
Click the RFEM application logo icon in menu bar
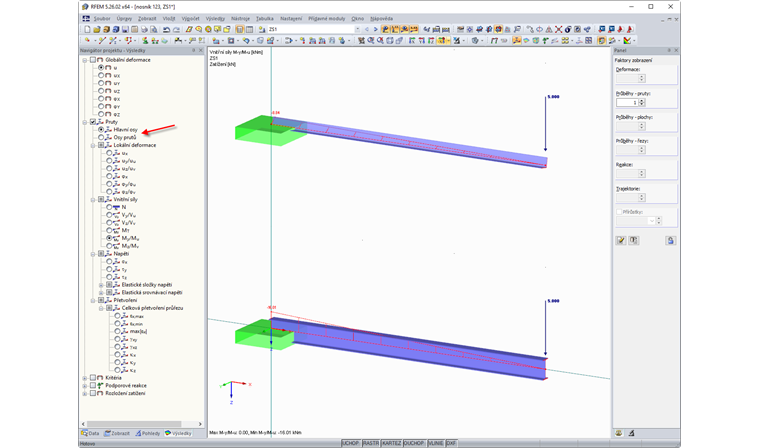point(86,18)
